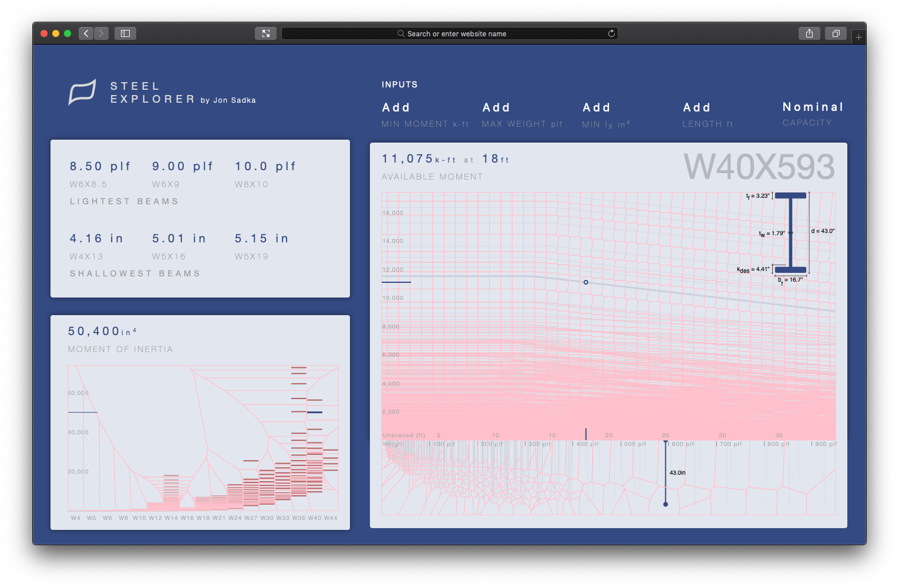Go forward with Safari forward arrow

(101, 33)
